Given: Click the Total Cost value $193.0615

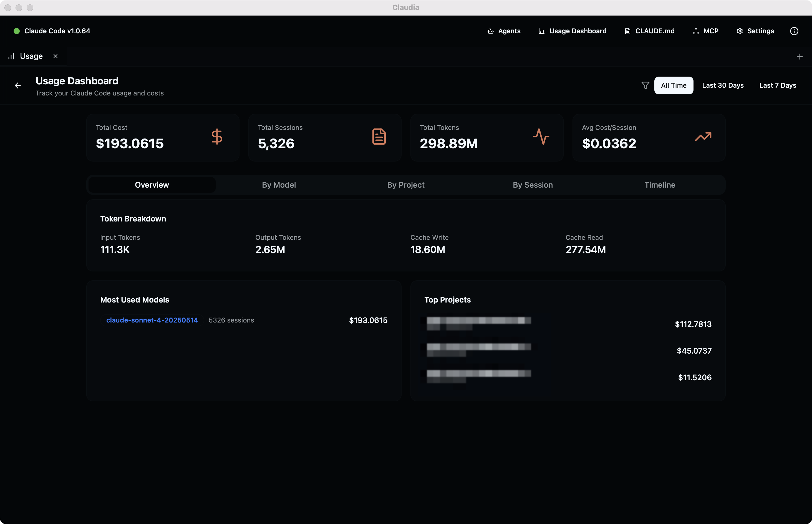Looking at the screenshot, I should pyautogui.click(x=130, y=143).
